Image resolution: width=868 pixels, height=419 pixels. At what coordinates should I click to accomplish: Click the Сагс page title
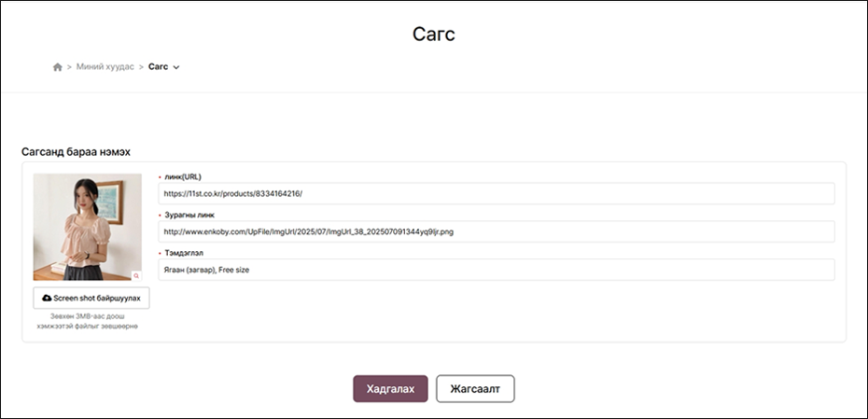pyautogui.click(x=434, y=35)
